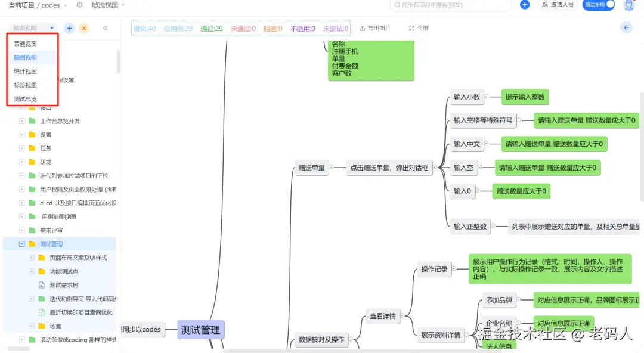Toggle the 未测试:0 filter chip
Viewport: 644px width, 353px height.
point(335,27)
